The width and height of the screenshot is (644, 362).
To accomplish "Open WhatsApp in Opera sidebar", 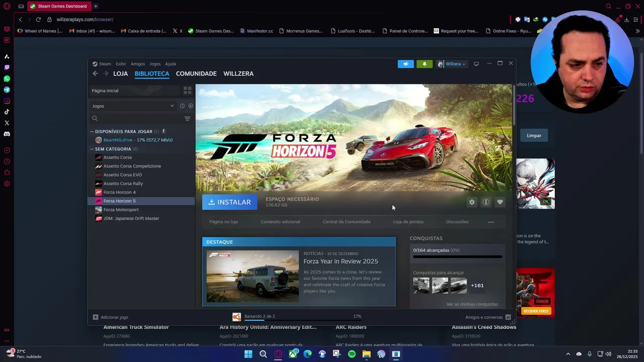I will click(7, 78).
